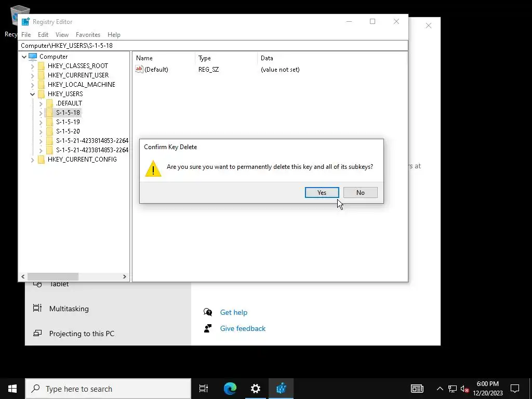Collapse the Computer root node
532x399 pixels.
24,57
